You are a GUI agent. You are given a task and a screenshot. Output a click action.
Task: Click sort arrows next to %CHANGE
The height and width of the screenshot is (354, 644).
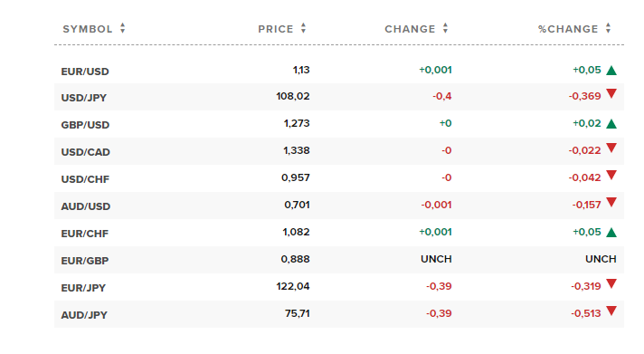click(x=608, y=28)
